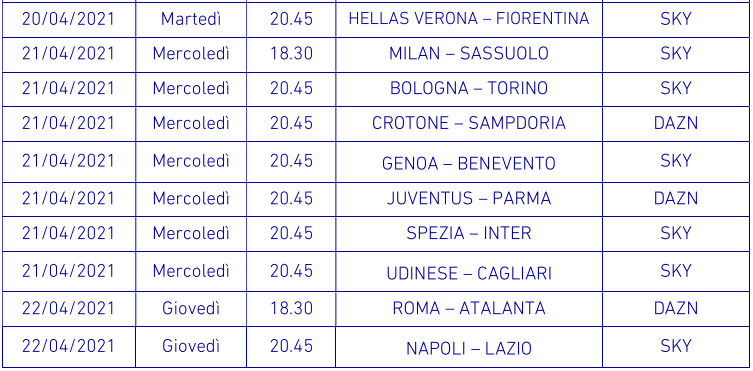
Task: Click the NAPOLI – LAZIO fixture cell
Action: [x=469, y=348]
